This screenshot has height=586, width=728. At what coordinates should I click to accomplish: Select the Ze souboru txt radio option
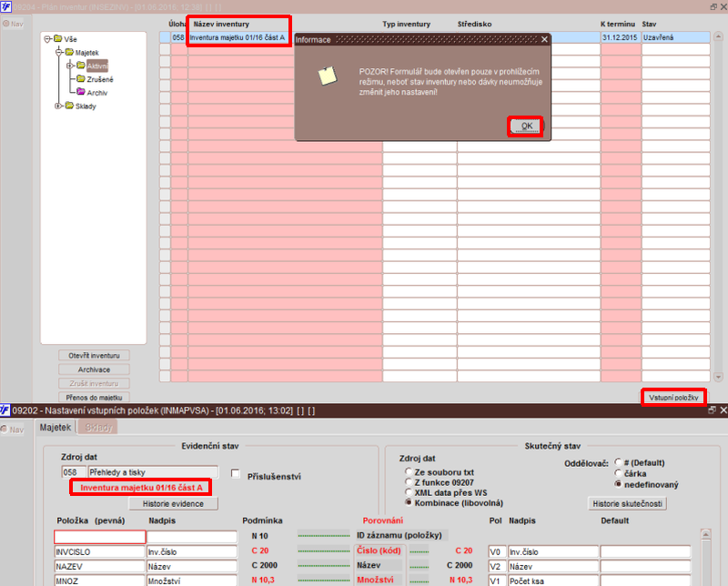[409, 471]
